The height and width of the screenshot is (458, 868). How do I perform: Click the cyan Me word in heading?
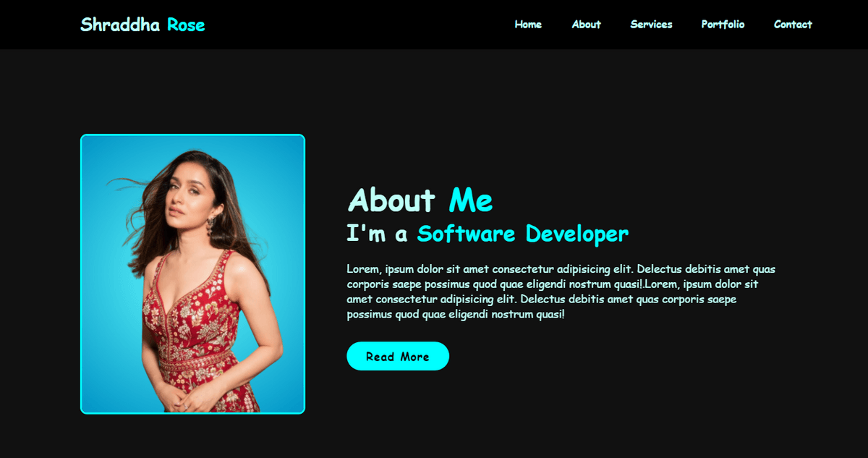[x=471, y=200]
